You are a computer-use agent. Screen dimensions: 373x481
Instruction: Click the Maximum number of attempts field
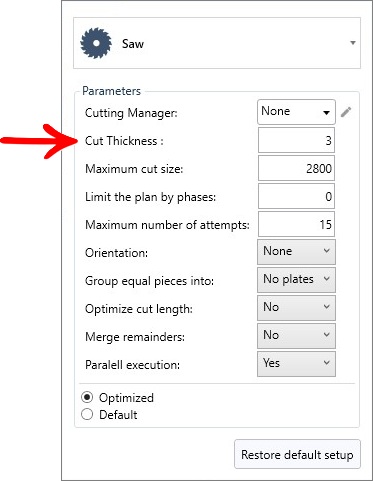tap(296, 224)
